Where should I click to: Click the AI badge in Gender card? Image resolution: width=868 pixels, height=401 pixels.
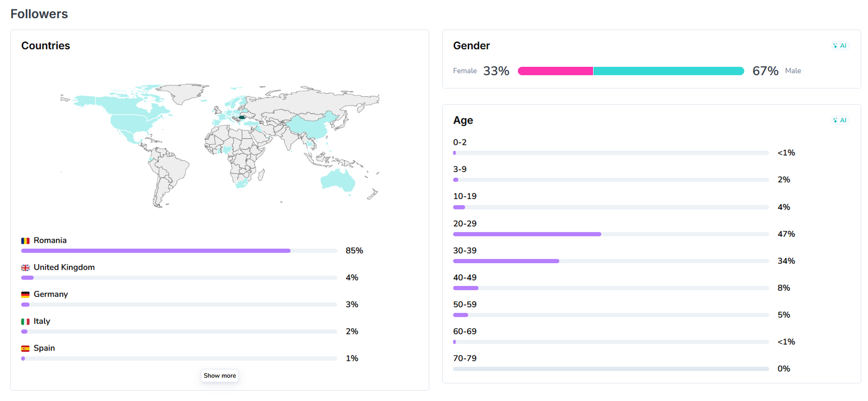point(840,46)
